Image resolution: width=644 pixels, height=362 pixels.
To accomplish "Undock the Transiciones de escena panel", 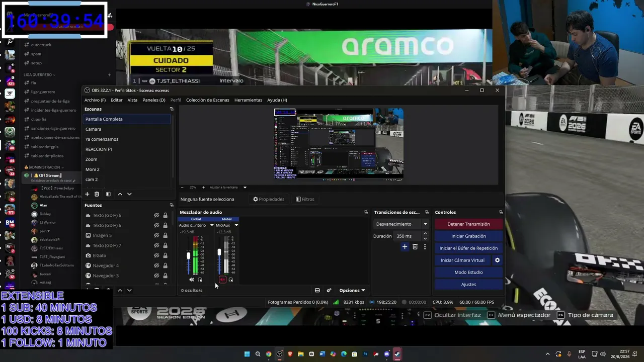I will (x=427, y=212).
